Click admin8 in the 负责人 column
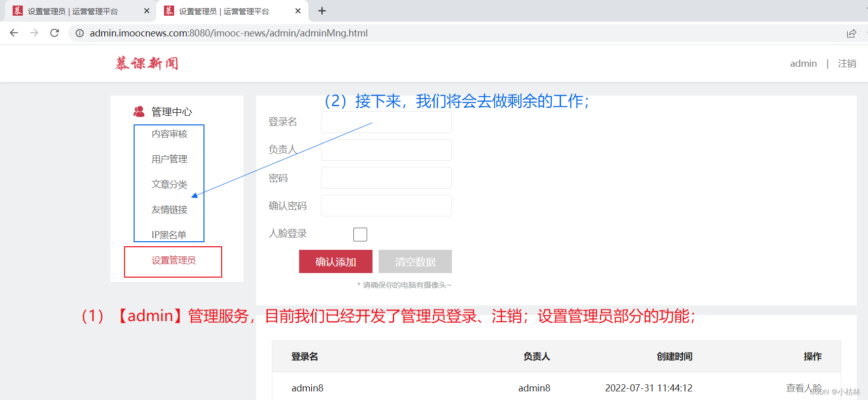This screenshot has width=868, height=400. click(534, 388)
